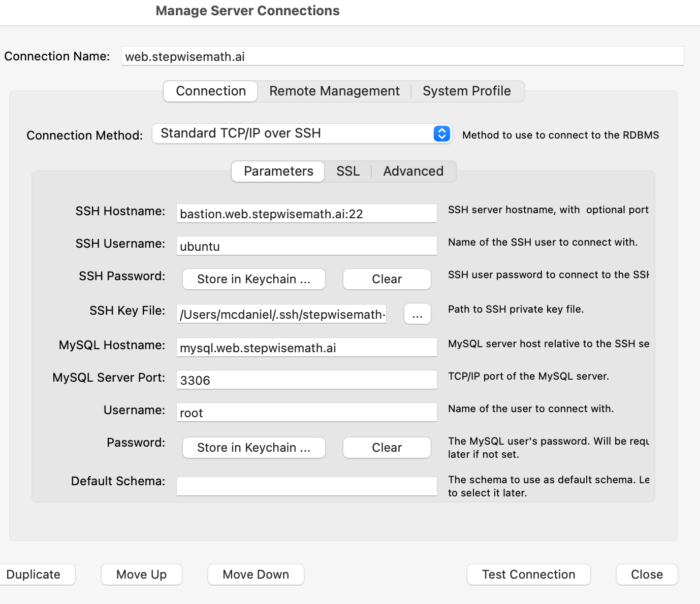Open the Advanced tab
The width and height of the screenshot is (700, 604).
[413, 172]
